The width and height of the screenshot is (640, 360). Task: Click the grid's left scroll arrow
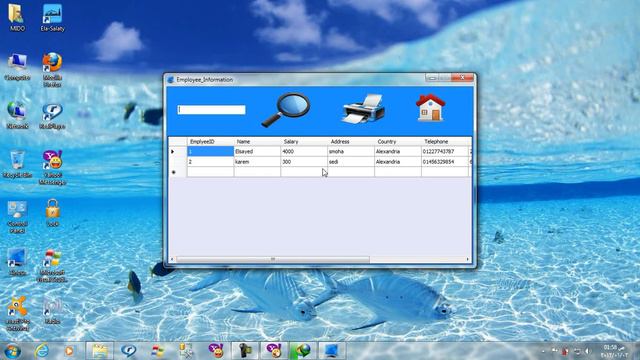(x=172, y=259)
